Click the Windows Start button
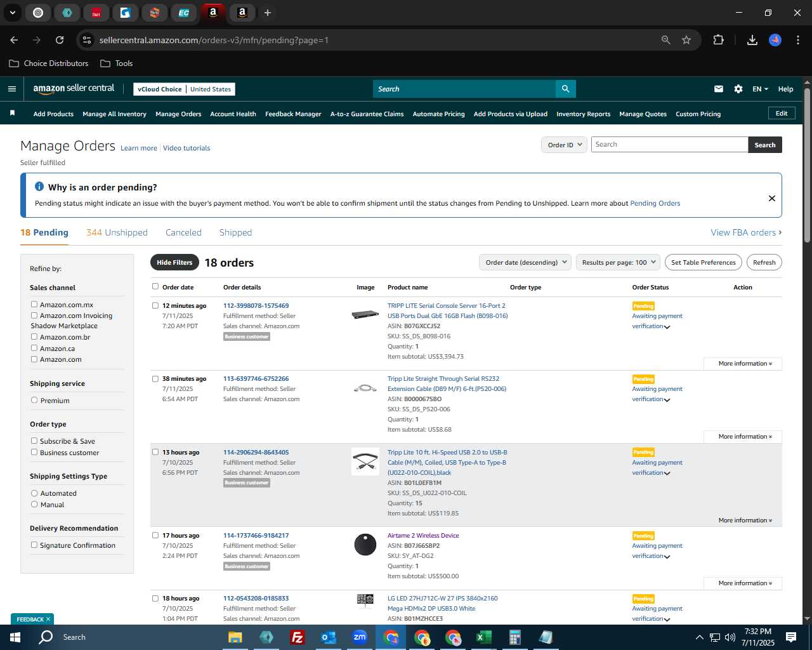The height and width of the screenshot is (650, 812). (x=15, y=637)
